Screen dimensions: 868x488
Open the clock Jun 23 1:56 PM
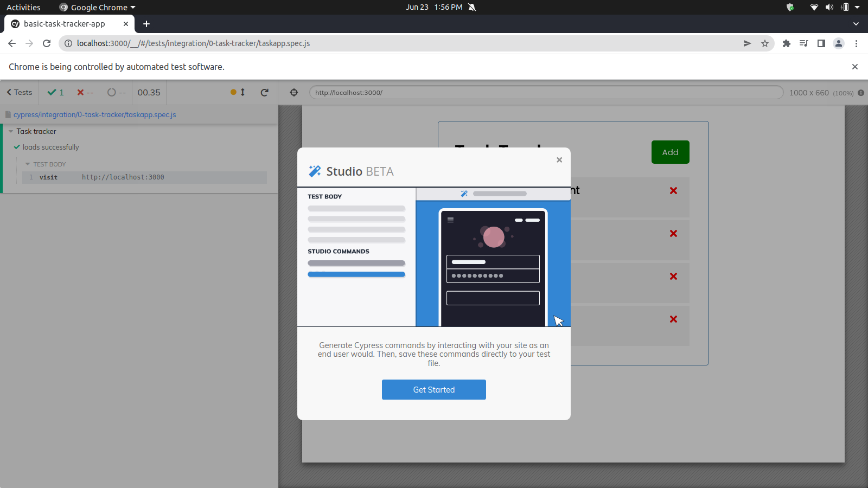[x=434, y=7]
